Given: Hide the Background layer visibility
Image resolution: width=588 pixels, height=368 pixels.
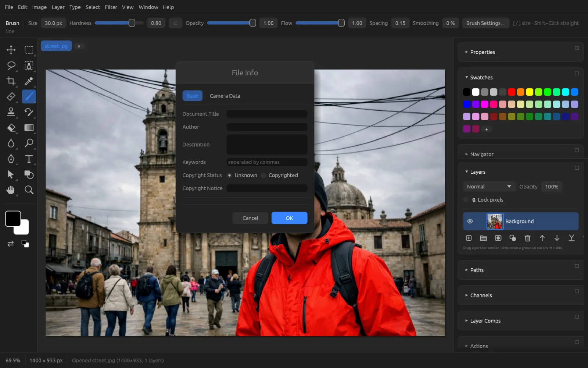Looking at the screenshot, I should [470, 221].
